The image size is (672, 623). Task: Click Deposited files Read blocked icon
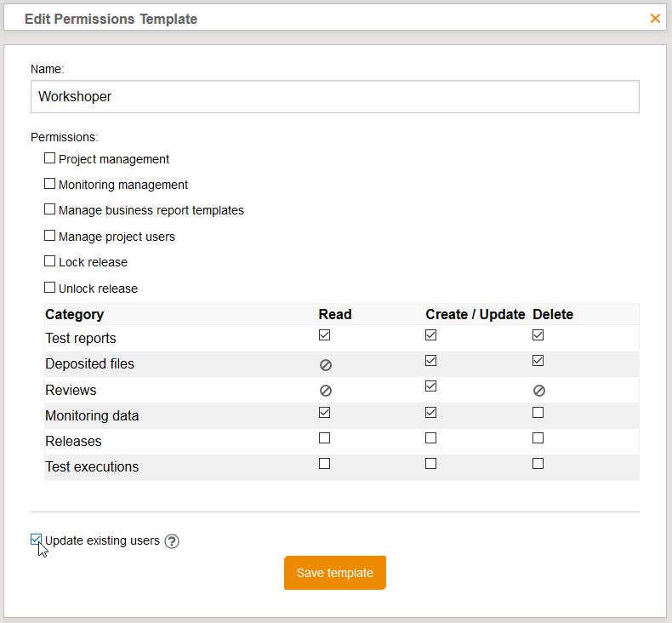(326, 365)
